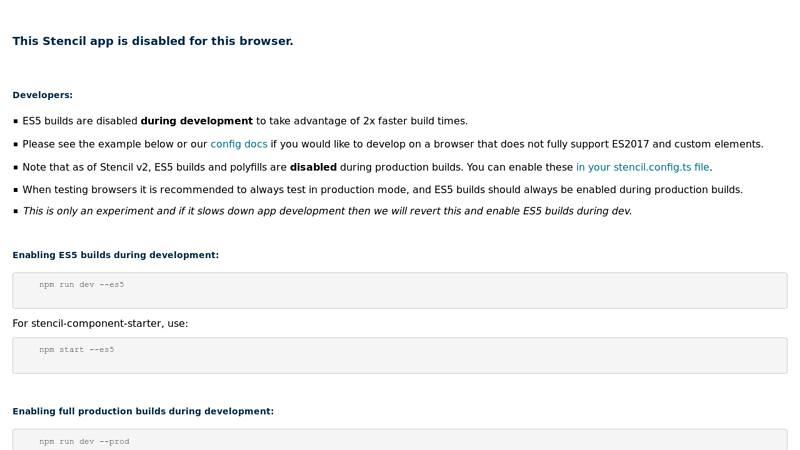
Task: Click the square bullet before 'When testing browsers'
Action: 16,190
